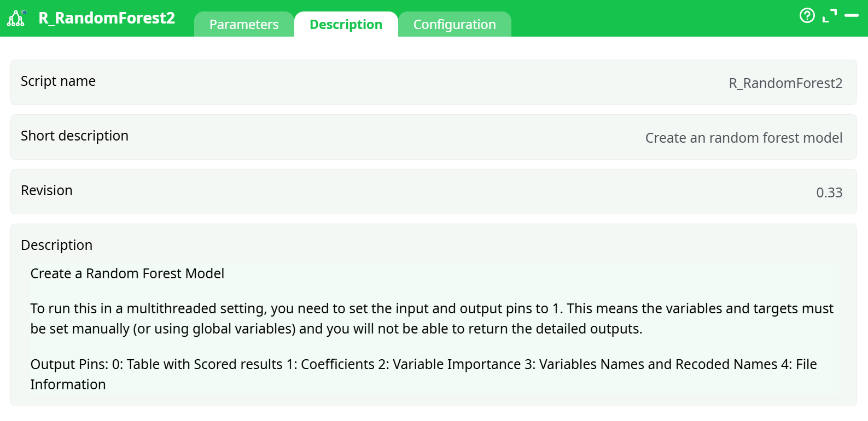This screenshot has height=421, width=868.
Task: Open the Configuration tab
Action: [x=455, y=24]
